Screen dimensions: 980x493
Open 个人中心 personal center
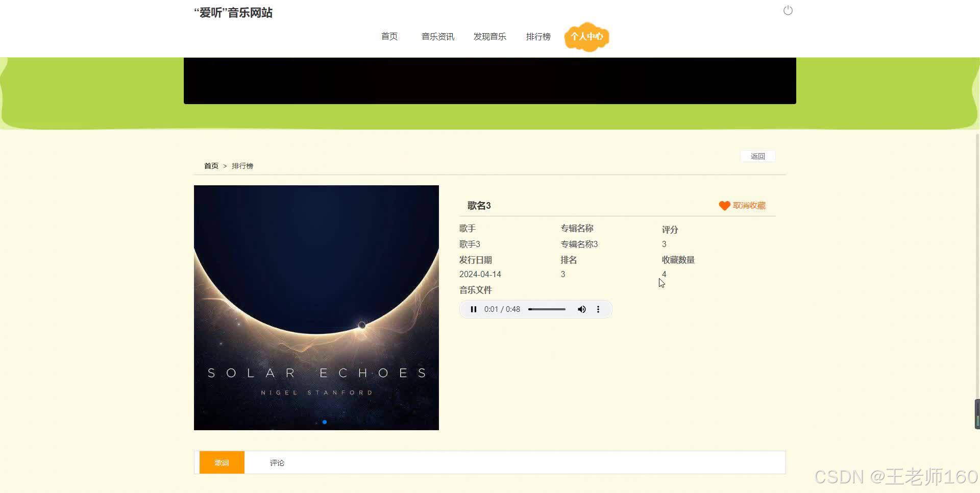coord(586,37)
